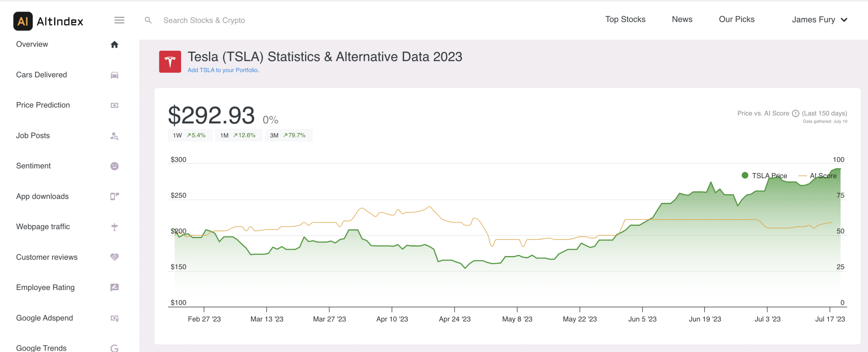Click the 'Price vs. AI Score' label

pos(763,113)
